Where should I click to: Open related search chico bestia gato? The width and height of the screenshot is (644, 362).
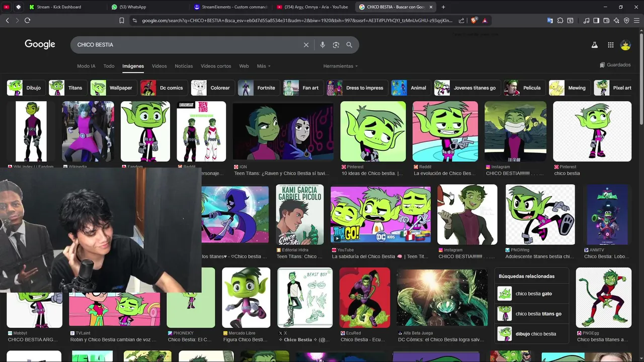click(x=531, y=294)
